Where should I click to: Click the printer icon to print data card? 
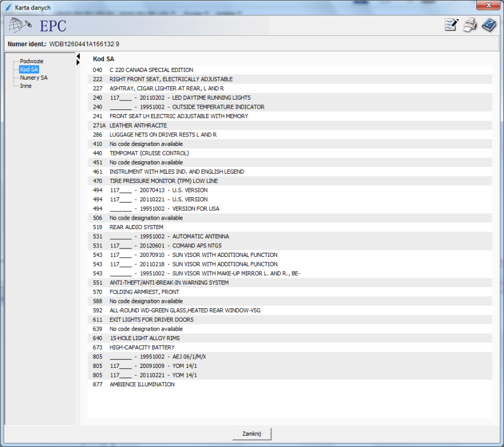(x=470, y=25)
